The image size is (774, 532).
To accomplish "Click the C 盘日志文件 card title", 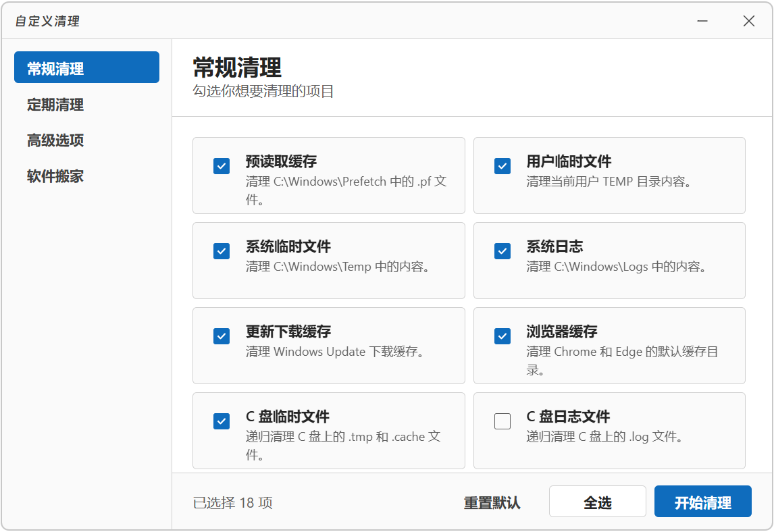I will coord(568,417).
